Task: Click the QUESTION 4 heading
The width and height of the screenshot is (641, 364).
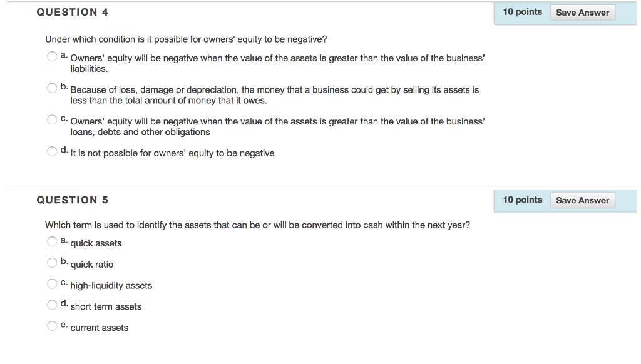Action: 72,11
